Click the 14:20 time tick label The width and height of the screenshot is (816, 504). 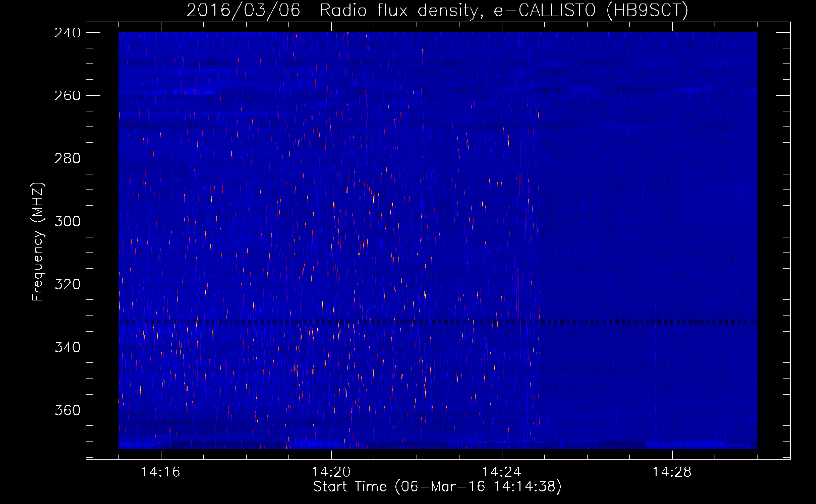(331, 472)
